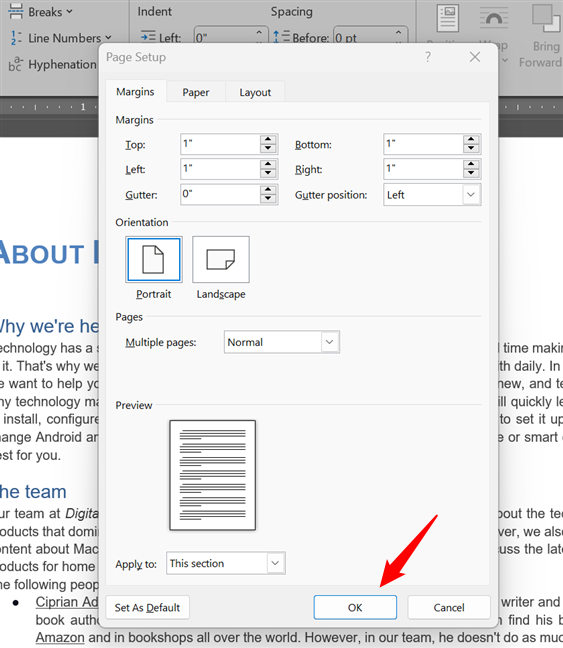Increase the Top margin value
This screenshot has height=648, width=563.
(268, 140)
